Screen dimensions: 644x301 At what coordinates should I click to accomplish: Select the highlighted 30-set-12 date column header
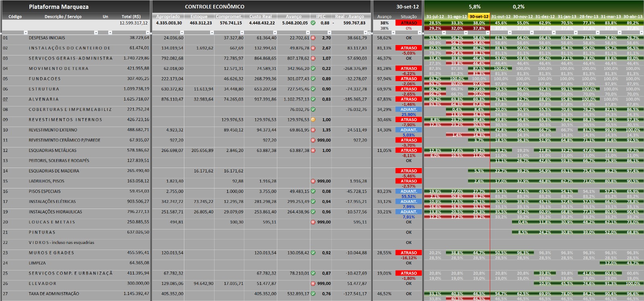click(x=479, y=17)
